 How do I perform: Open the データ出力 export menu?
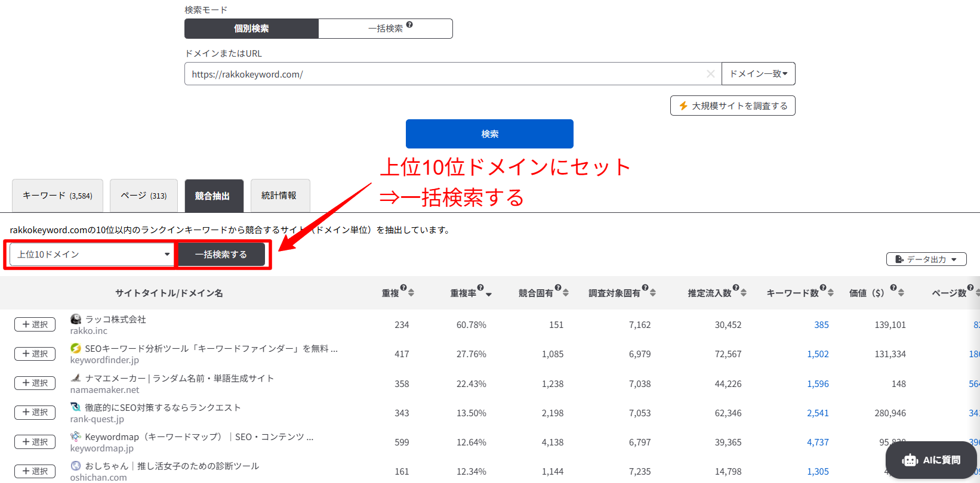click(x=926, y=259)
